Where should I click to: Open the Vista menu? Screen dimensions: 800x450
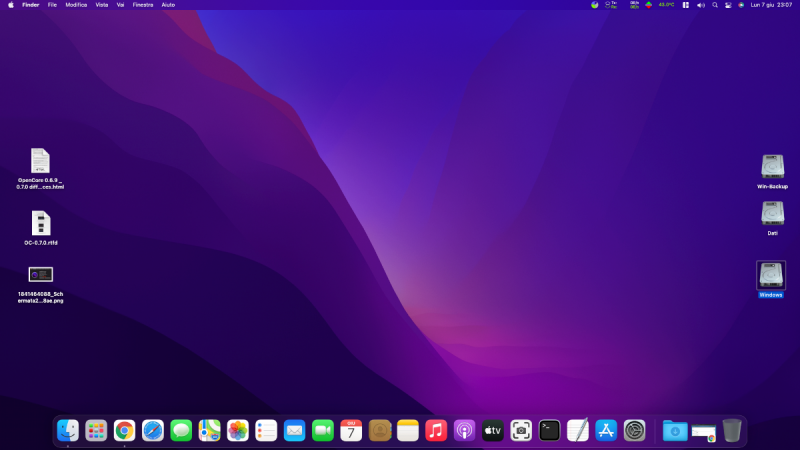pyautogui.click(x=101, y=5)
